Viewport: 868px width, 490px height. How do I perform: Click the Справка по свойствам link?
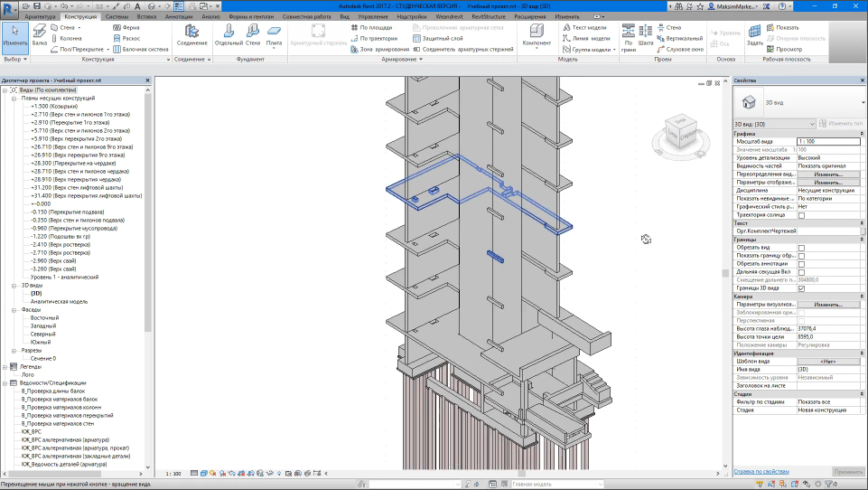(761, 471)
